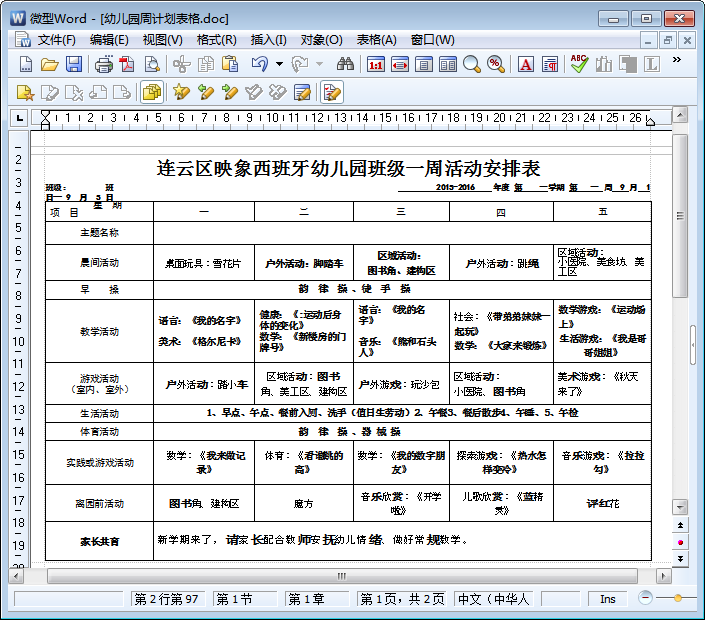The height and width of the screenshot is (620, 705).
Task: Print the document using the printer icon
Action: tap(104, 65)
